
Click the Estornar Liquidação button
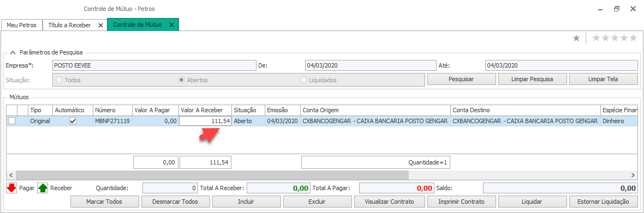(x=603, y=202)
